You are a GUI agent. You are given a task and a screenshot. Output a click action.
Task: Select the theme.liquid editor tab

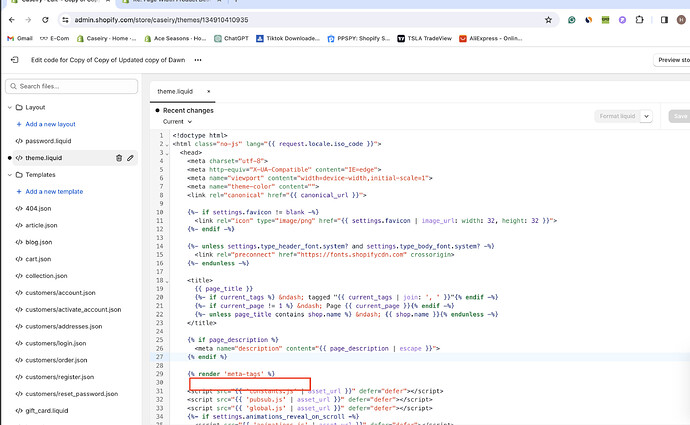click(x=176, y=91)
